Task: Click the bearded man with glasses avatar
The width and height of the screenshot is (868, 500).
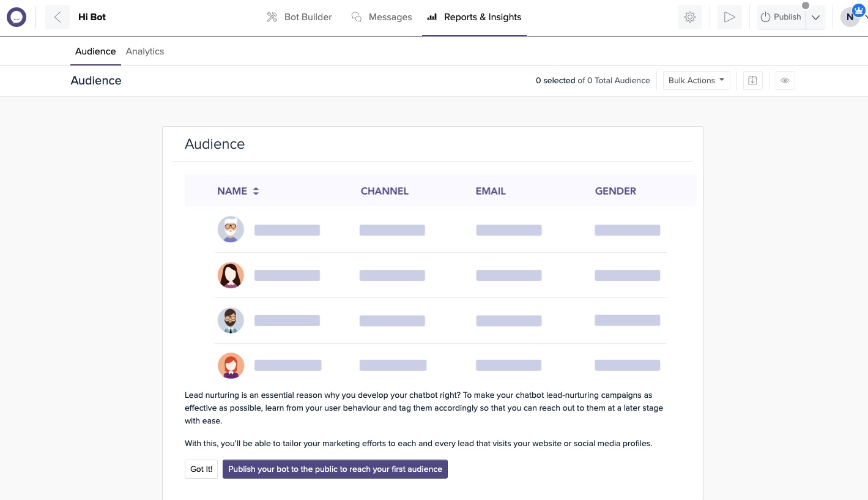Action: [x=231, y=320]
